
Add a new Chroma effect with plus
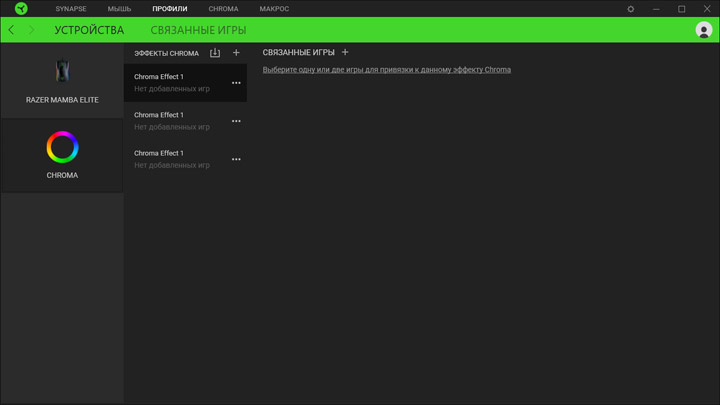pos(236,53)
